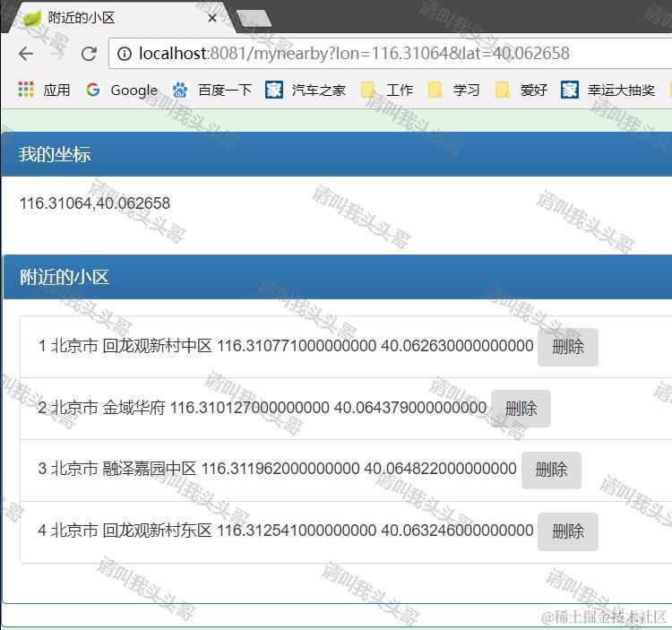672x630 pixels.
Task: Click the Google G logo icon
Action: pyautogui.click(x=93, y=90)
